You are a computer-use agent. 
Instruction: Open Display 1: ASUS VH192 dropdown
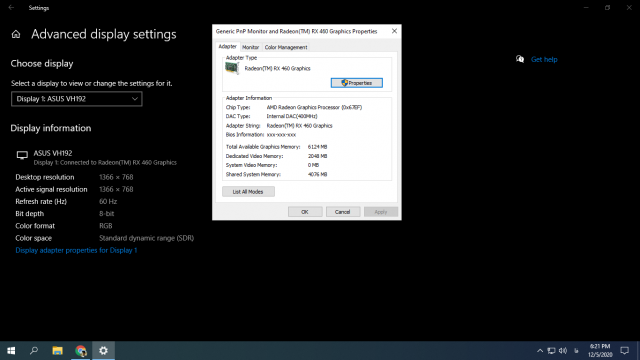[x=77, y=99]
